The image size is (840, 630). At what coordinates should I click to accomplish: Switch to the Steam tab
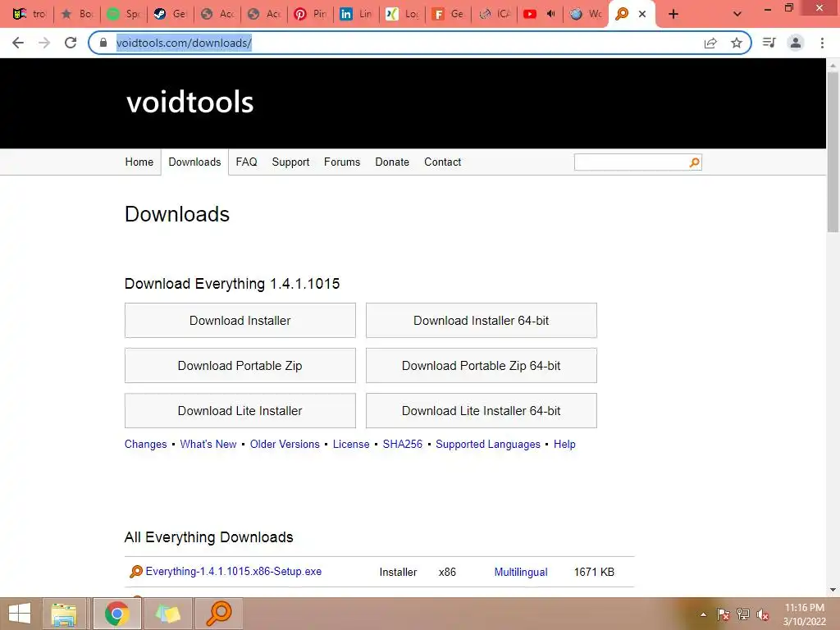click(x=170, y=14)
